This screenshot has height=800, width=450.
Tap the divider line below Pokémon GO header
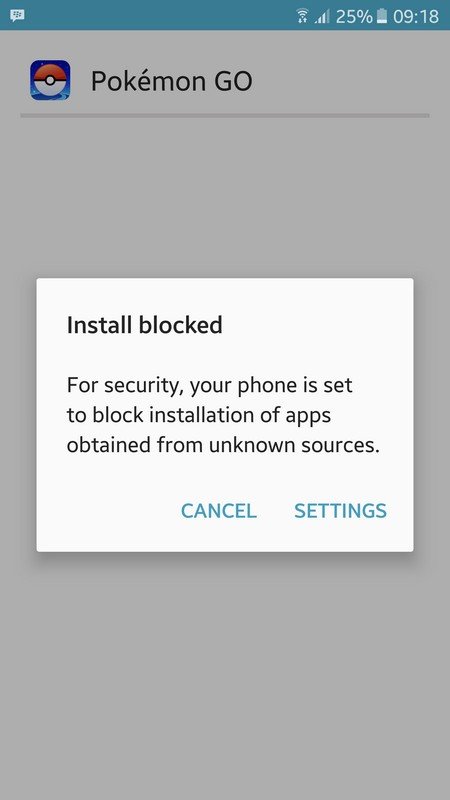point(224,116)
